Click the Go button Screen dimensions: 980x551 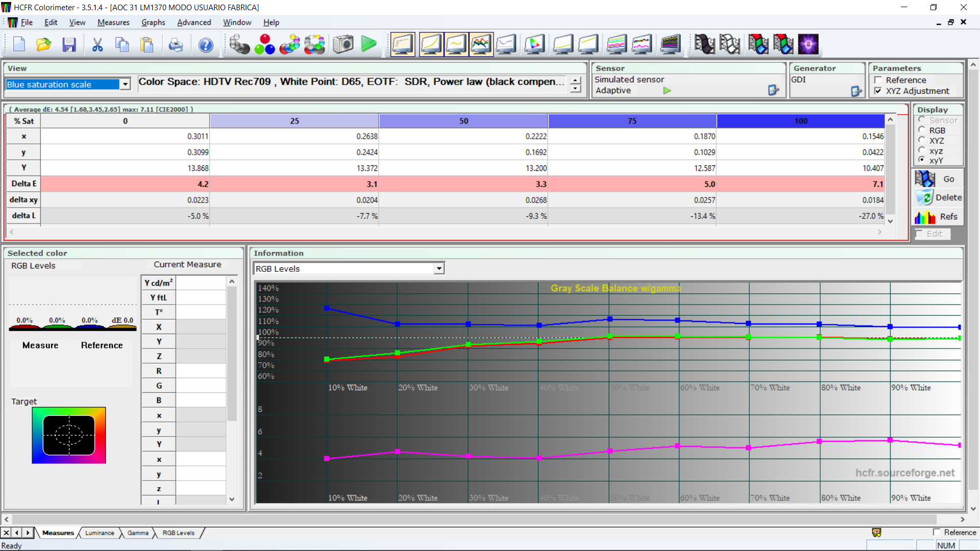point(937,179)
